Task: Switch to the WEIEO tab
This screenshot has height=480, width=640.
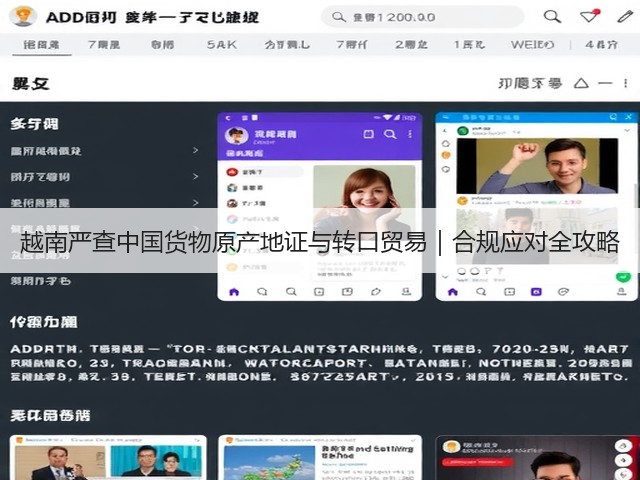Action: 532,44
